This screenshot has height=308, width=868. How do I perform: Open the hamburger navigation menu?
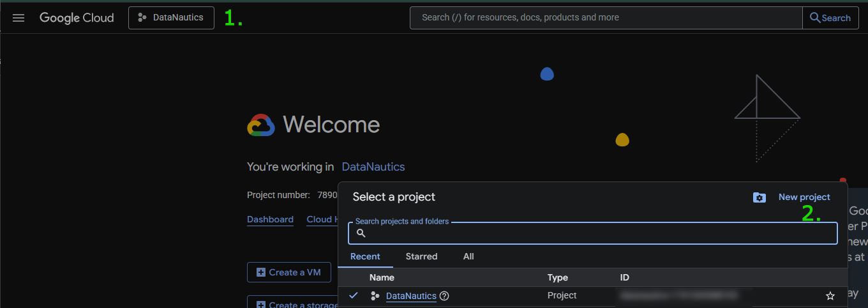pyautogui.click(x=19, y=18)
